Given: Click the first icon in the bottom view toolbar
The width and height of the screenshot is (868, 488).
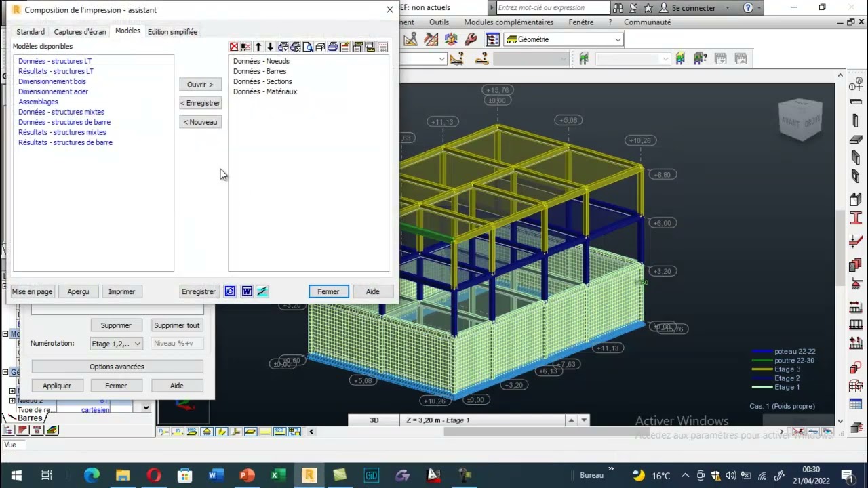Looking at the screenshot, I should (x=163, y=432).
